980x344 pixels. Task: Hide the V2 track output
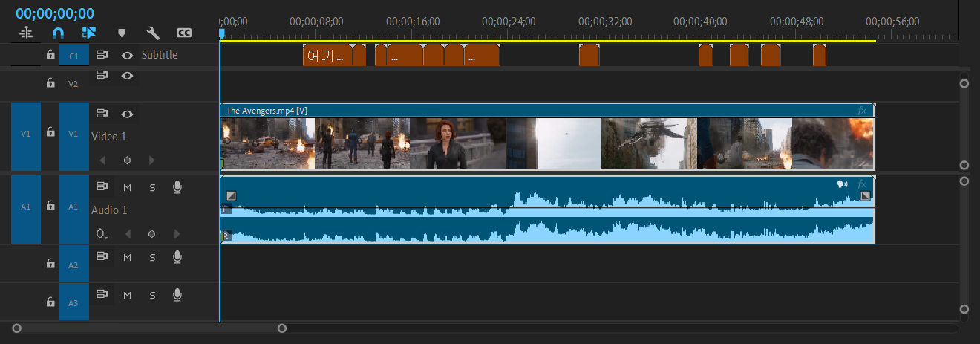[x=127, y=75]
